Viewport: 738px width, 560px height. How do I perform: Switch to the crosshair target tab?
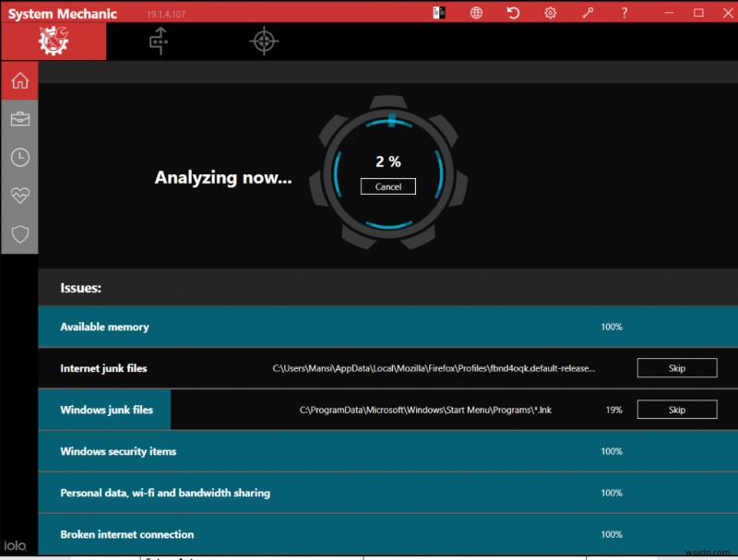tap(263, 42)
